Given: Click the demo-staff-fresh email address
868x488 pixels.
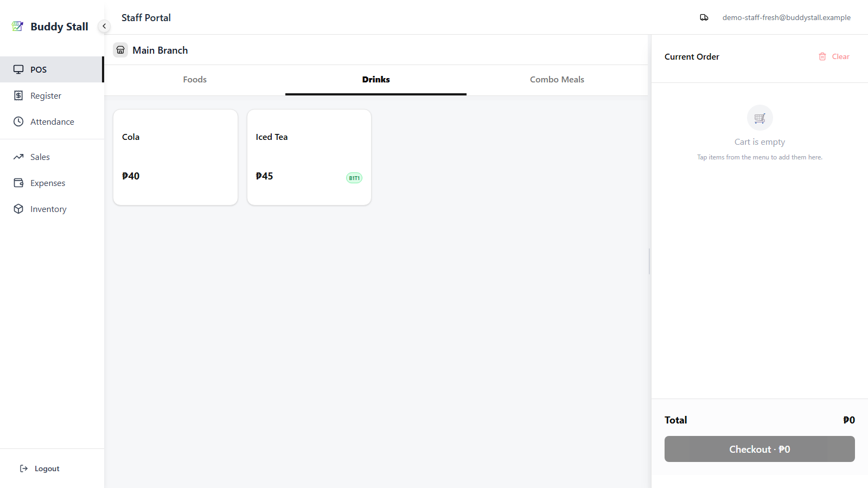Looking at the screenshot, I should [786, 17].
